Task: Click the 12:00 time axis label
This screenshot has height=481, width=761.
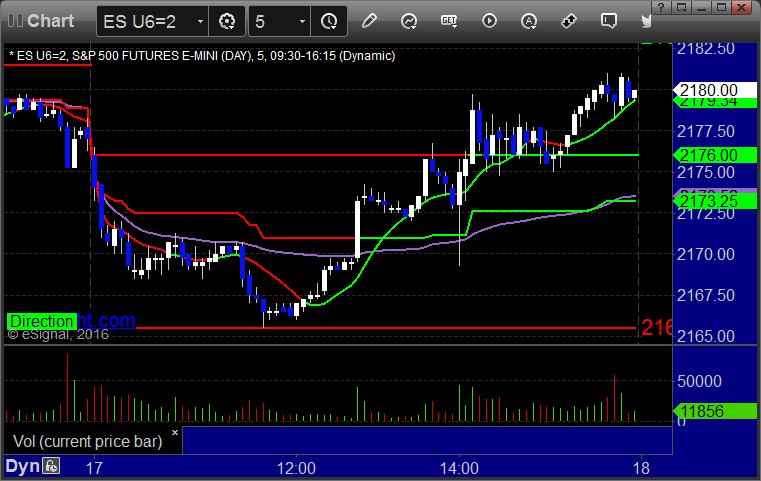Action: point(296,468)
